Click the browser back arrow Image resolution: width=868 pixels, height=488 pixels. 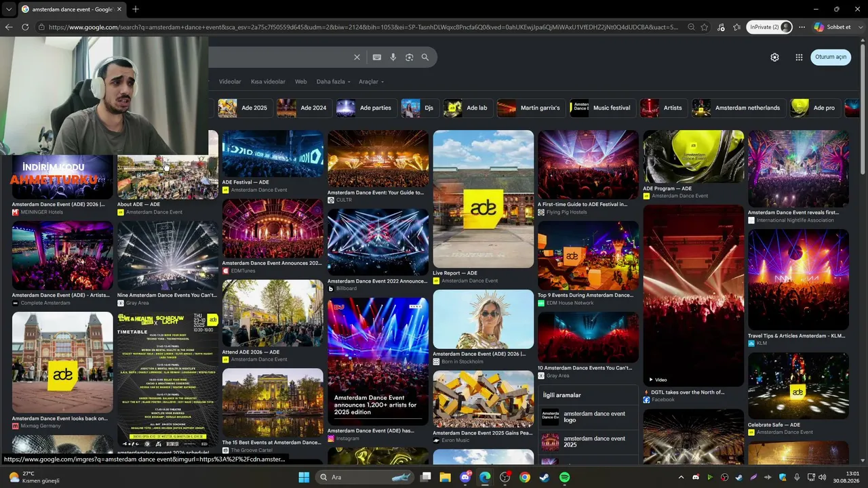[9, 27]
